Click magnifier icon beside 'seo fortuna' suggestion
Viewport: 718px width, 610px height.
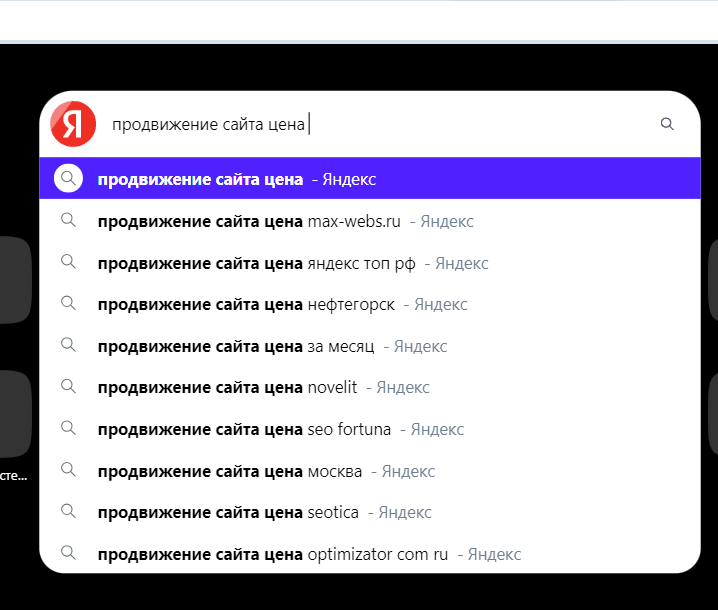[x=68, y=428]
